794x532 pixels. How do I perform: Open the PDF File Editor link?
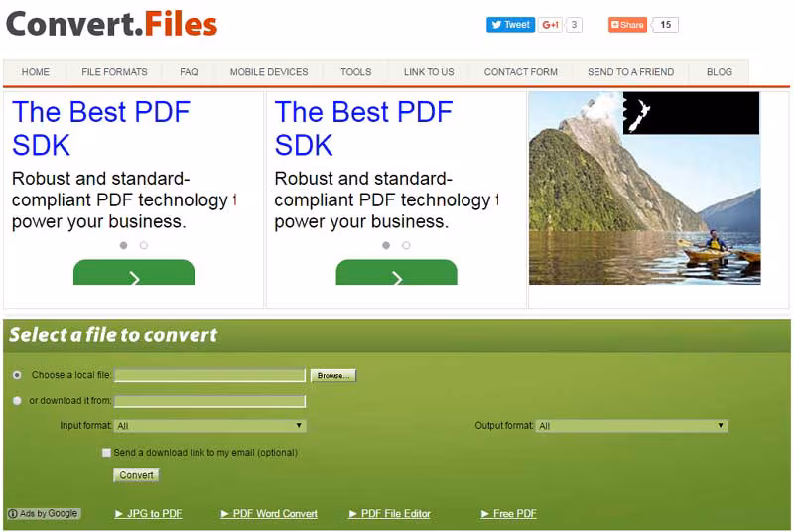coord(389,514)
